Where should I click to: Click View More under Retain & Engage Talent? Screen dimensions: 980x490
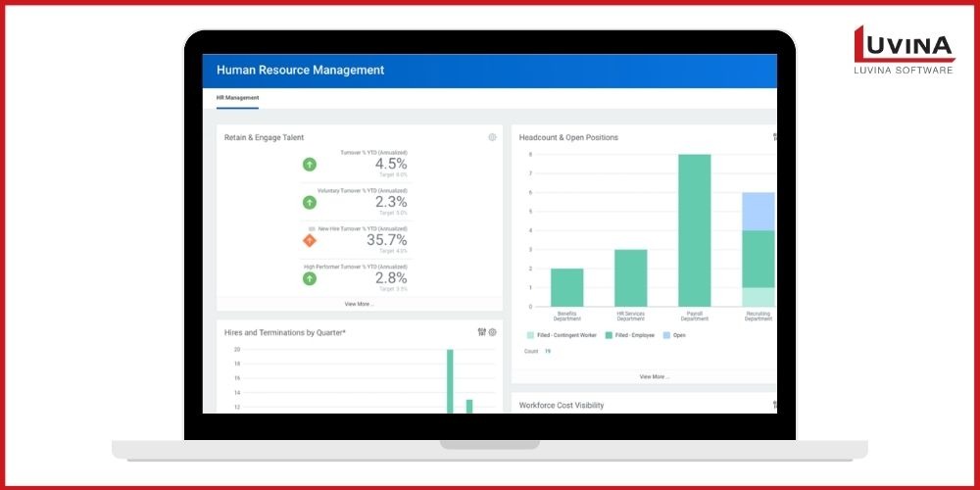tap(359, 304)
